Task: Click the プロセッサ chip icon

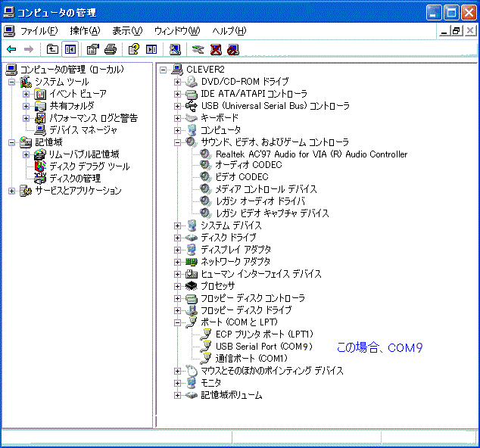Action: (192, 286)
